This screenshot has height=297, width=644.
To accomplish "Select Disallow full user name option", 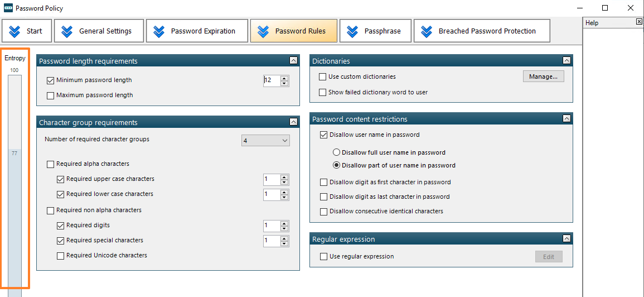I will 336,152.
